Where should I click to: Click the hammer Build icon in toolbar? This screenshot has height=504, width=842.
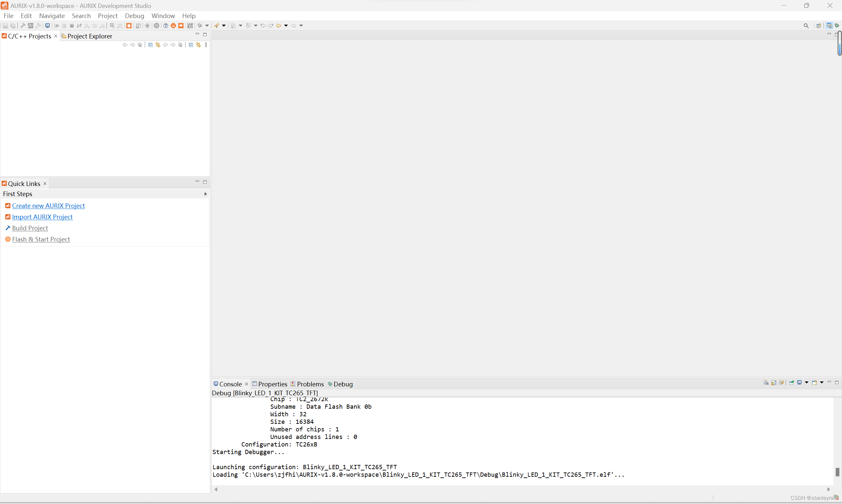click(x=23, y=26)
